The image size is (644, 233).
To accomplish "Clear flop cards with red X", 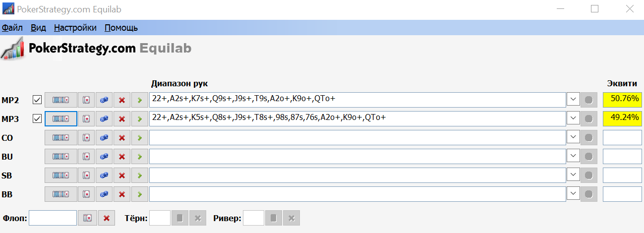I will pyautogui.click(x=107, y=218).
